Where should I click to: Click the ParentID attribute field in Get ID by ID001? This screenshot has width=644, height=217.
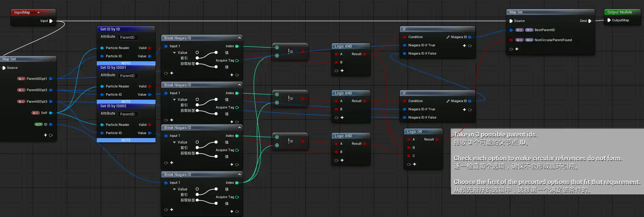tap(128, 76)
